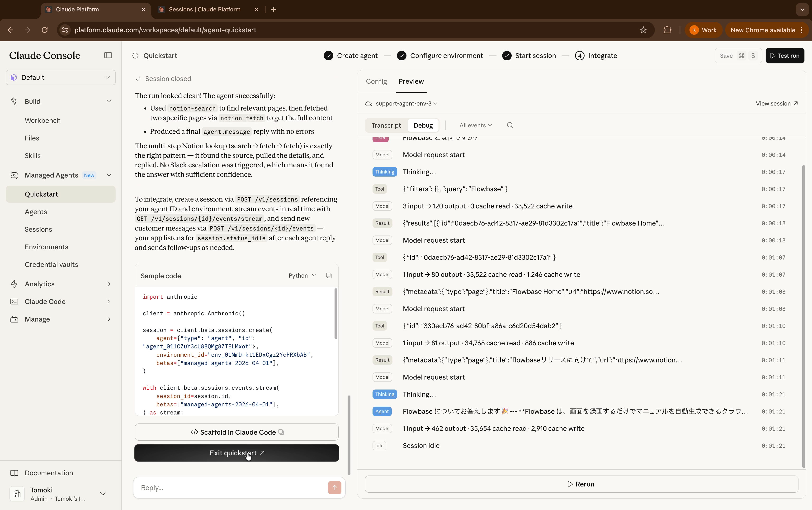This screenshot has height=510, width=812.
Task: Open Sessions in the sidebar
Action: click(38, 229)
